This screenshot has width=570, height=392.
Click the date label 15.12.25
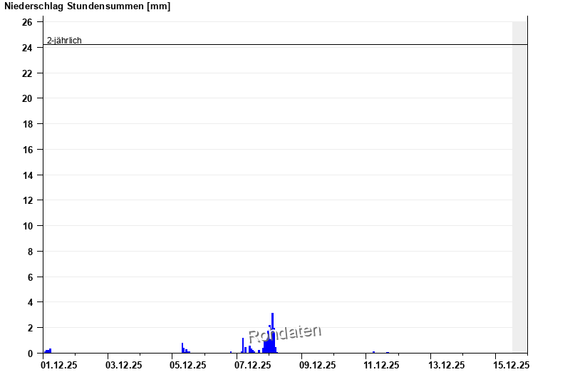pyautogui.click(x=511, y=365)
